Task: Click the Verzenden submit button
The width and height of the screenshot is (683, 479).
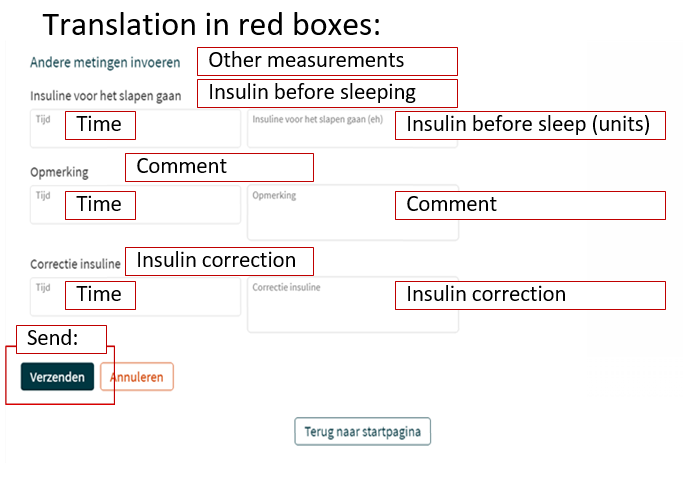Action: (57, 376)
